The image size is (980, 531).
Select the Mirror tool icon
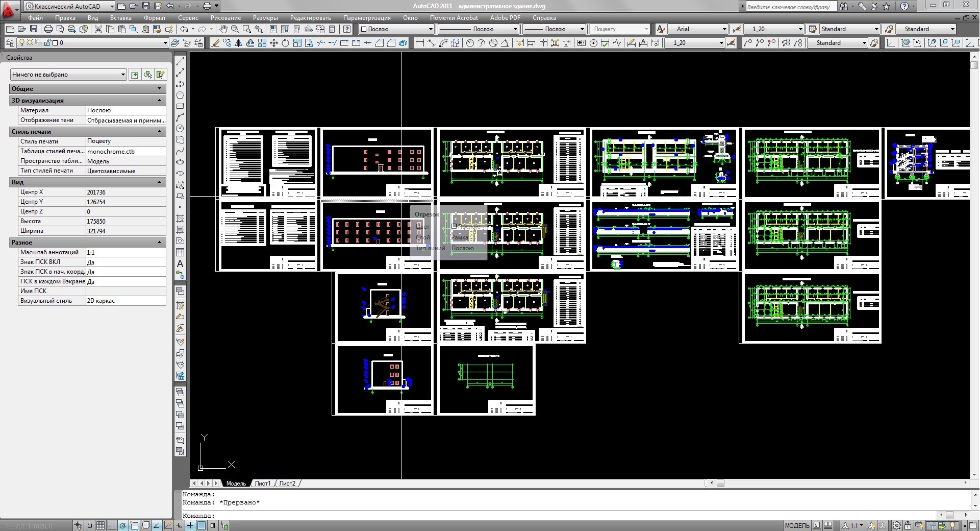tap(239, 43)
